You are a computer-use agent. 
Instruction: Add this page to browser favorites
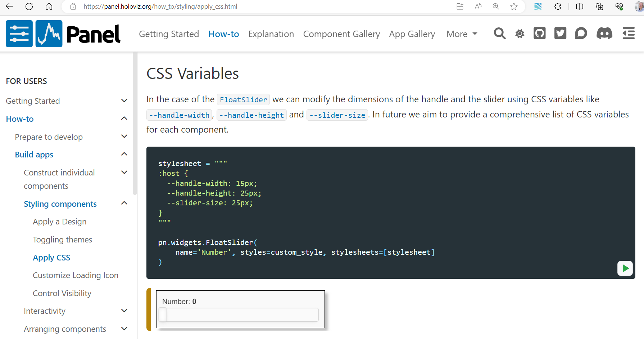click(x=514, y=6)
